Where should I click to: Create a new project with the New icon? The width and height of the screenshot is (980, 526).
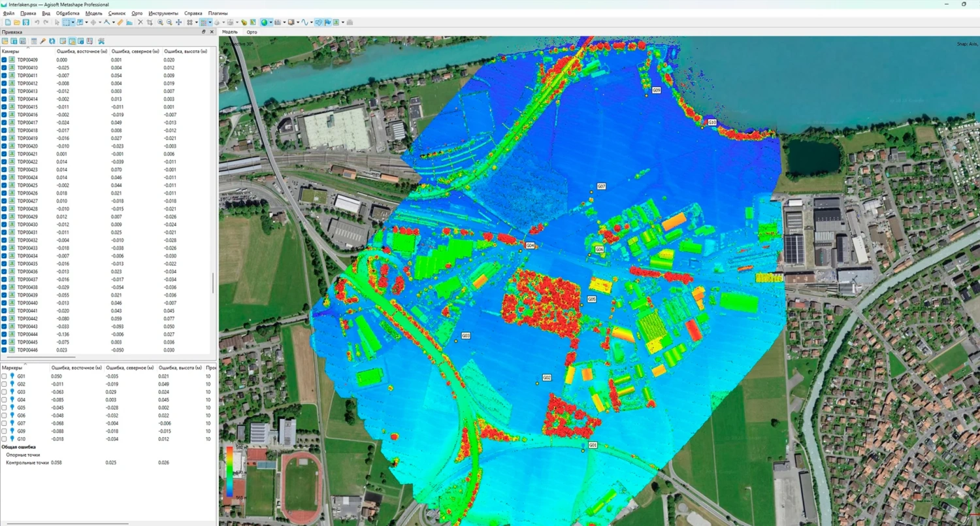pos(8,22)
